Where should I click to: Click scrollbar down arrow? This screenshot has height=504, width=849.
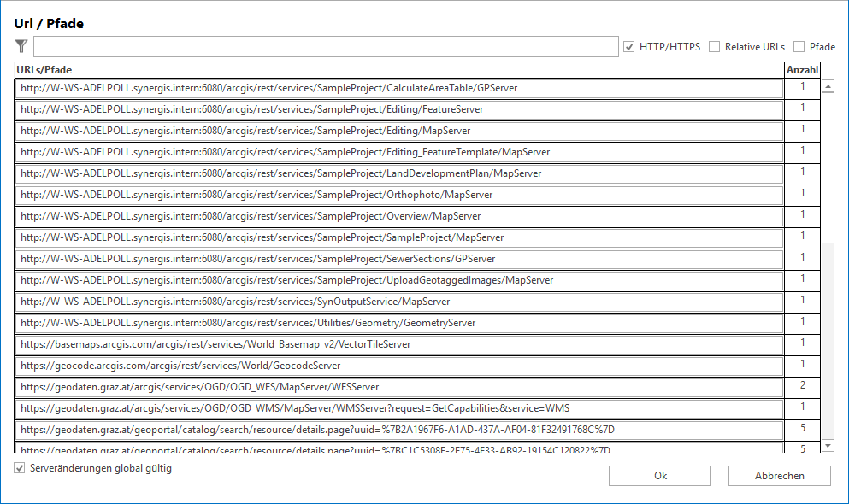point(828,445)
